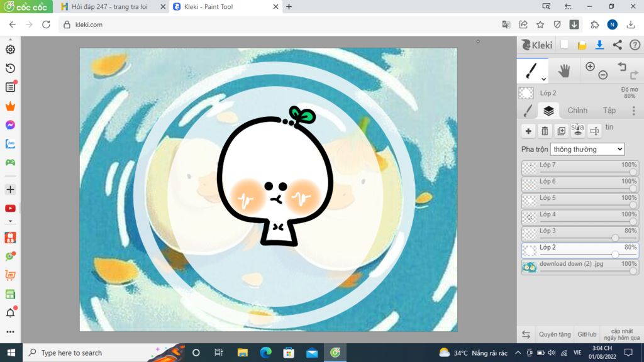Select the download down (2) .jpg layer

tap(580, 266)
